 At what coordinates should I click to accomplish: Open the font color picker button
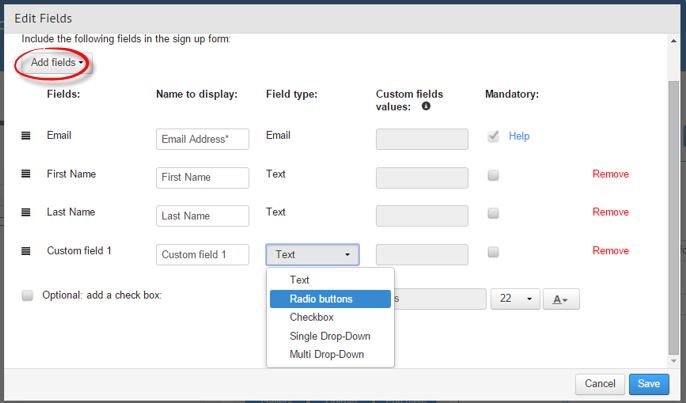560,299
